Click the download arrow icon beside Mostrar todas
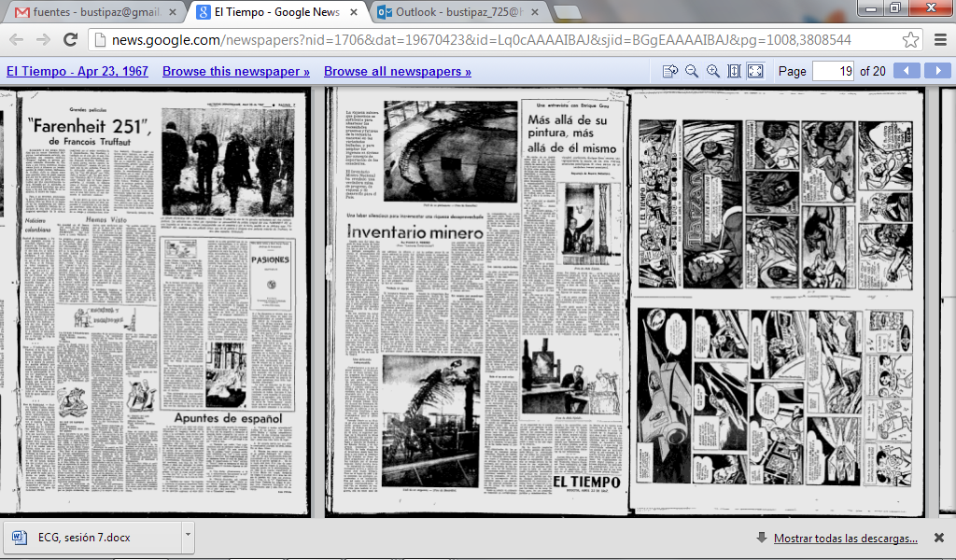The width and height of the screenshot is (956, 560). 762,538
